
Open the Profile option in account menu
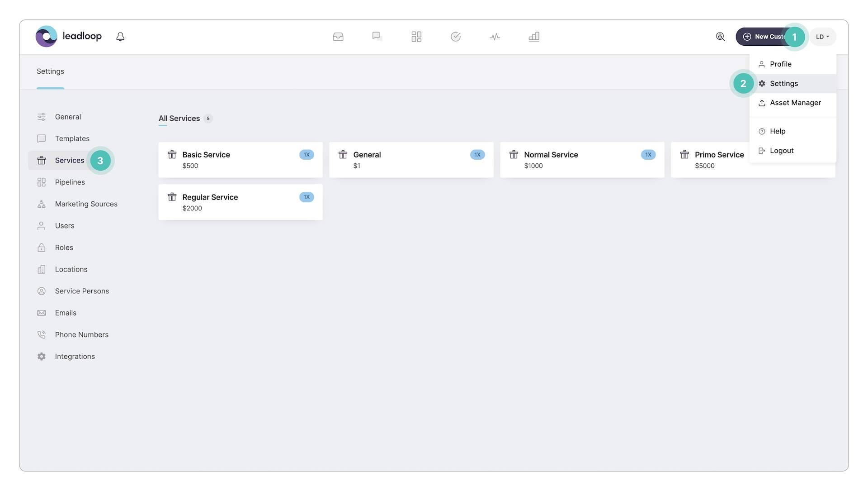(781, 64)
